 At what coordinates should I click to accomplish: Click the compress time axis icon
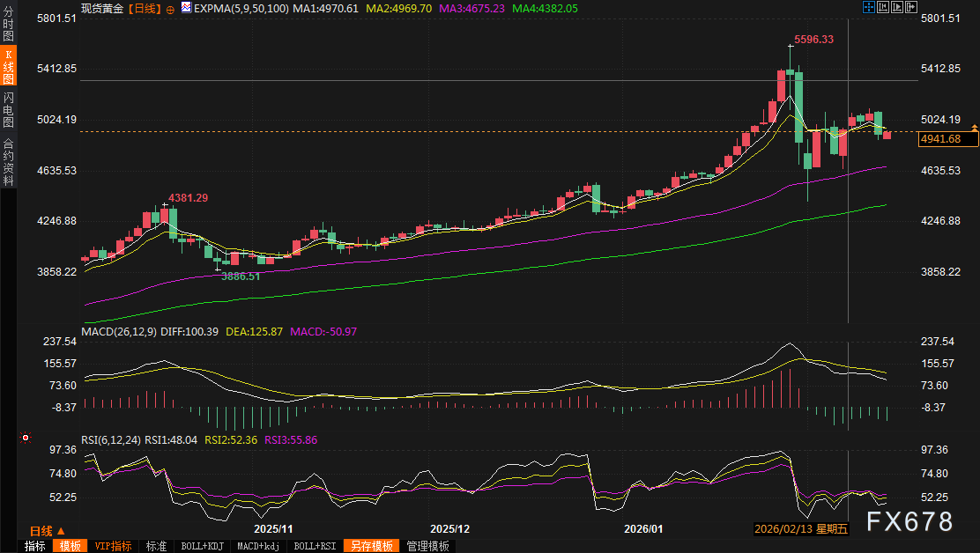(x=882, y=7)
